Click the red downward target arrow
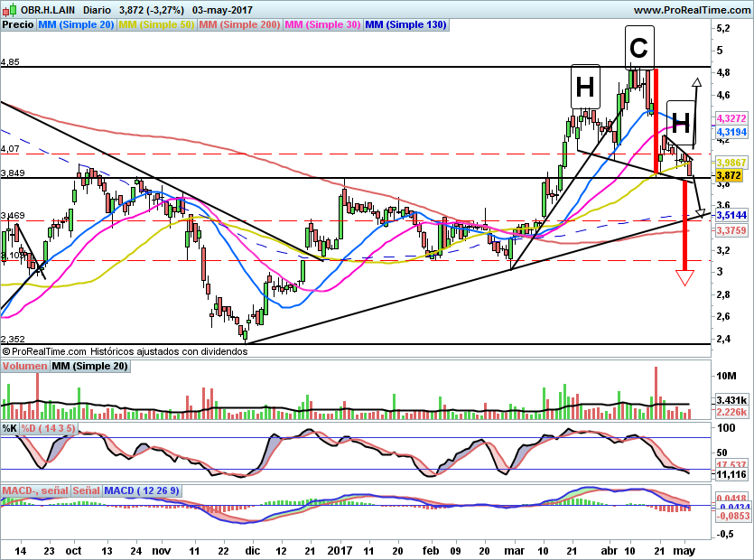 point(684,276)
